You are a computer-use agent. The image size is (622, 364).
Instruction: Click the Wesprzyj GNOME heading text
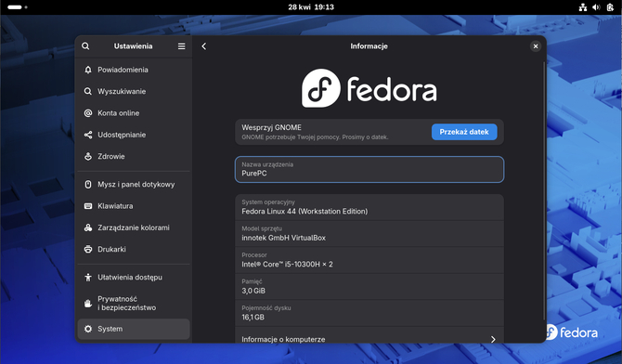point(271,127)
